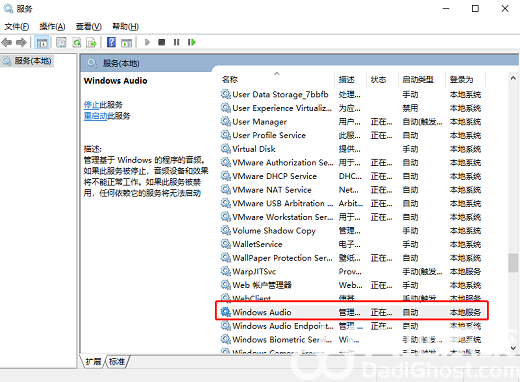Select the VMware Workstation Ser... service

point(351,217)
